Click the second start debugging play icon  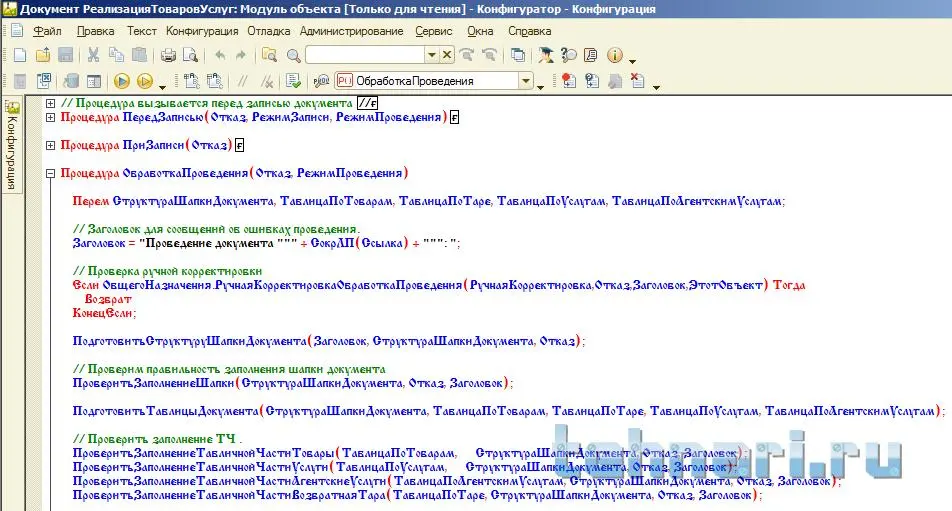144,81
